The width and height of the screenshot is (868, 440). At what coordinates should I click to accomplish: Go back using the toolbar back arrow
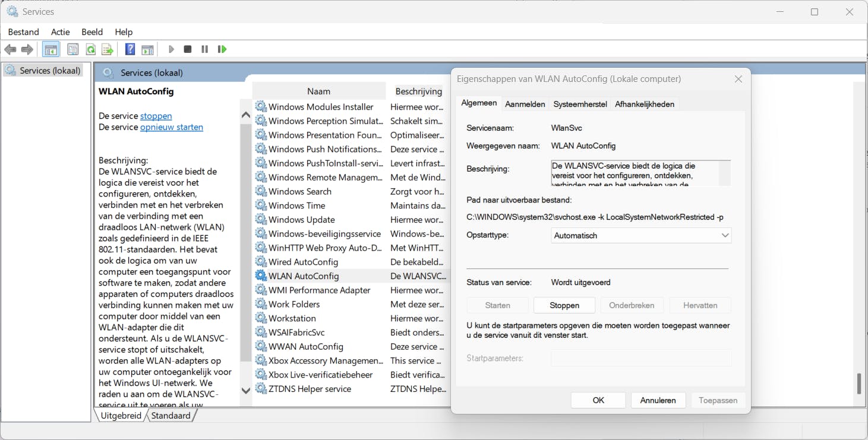coord(10,49)
